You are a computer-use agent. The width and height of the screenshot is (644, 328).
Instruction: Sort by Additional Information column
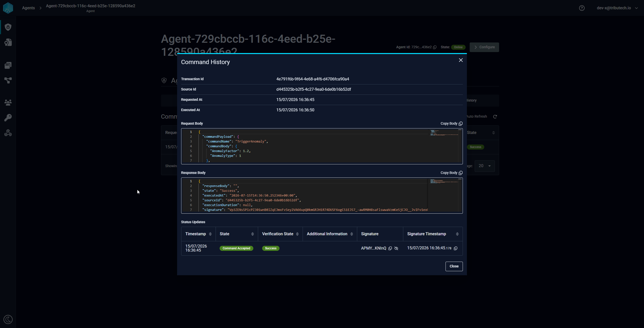pyautogui.click(x=352, y=234)
